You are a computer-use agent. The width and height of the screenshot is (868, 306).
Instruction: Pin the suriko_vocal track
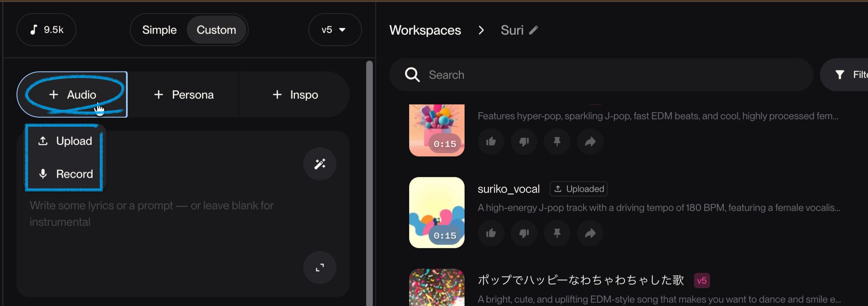click(557, 233)
